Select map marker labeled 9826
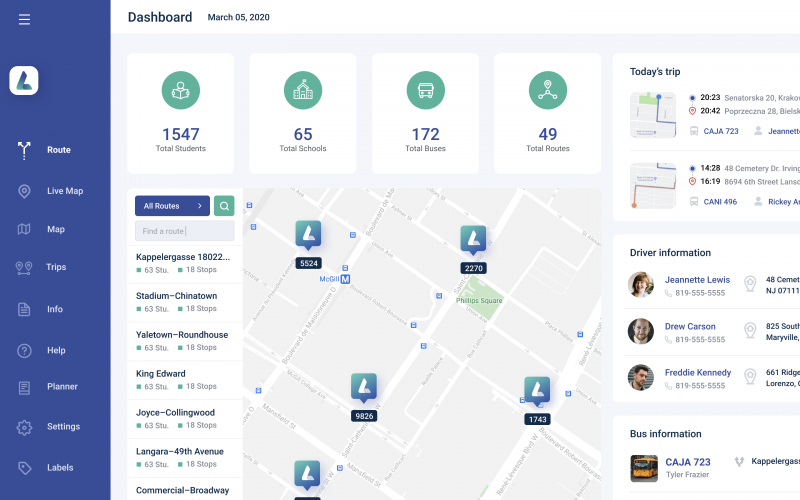Viewport: 800px width, 500px height. tap(364, 397)
